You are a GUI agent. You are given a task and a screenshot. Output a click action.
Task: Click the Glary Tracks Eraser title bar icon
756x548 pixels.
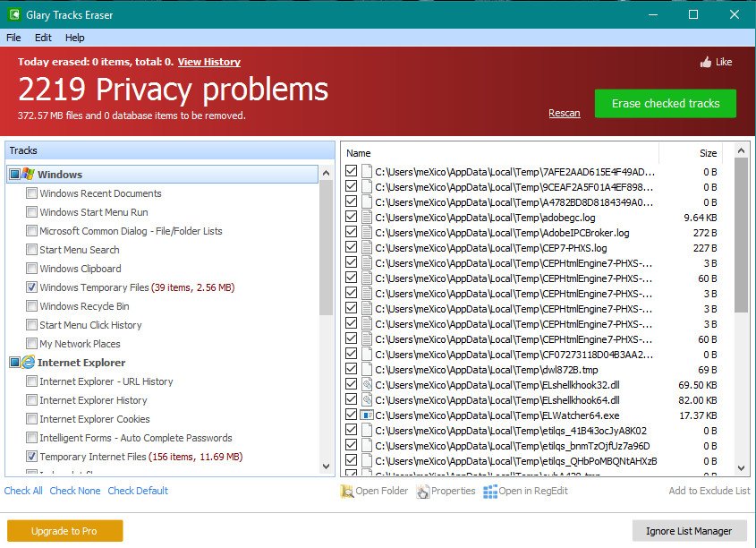[14, 14]
